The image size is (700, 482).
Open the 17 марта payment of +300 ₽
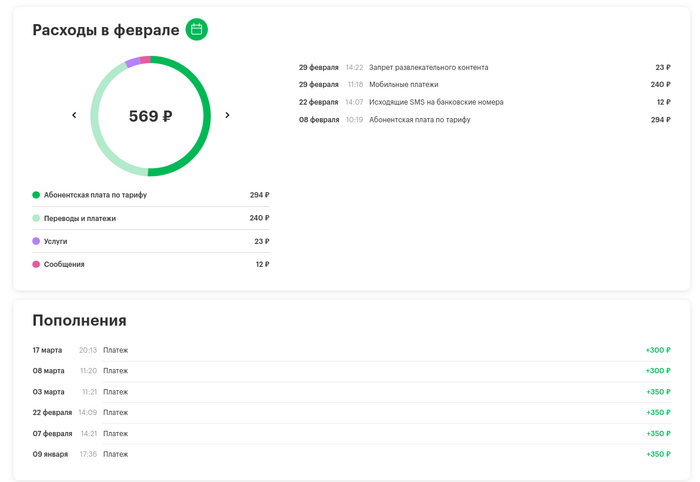point(350,350)
